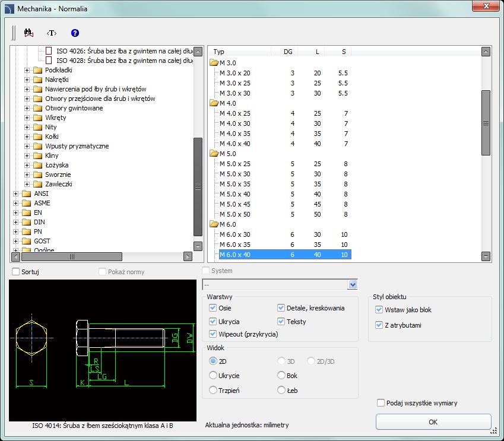
Task: Click the Typ column header
Action: point(240,52)
